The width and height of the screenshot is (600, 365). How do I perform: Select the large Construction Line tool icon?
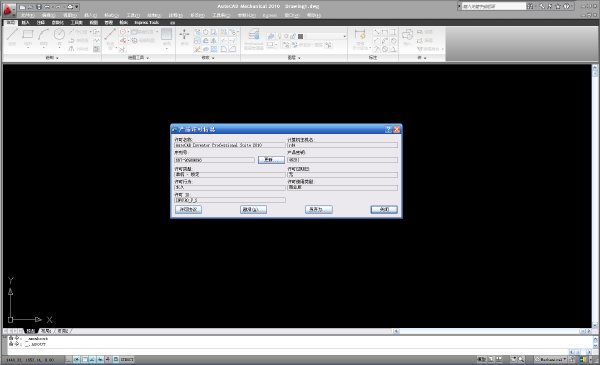coord(110,34)
